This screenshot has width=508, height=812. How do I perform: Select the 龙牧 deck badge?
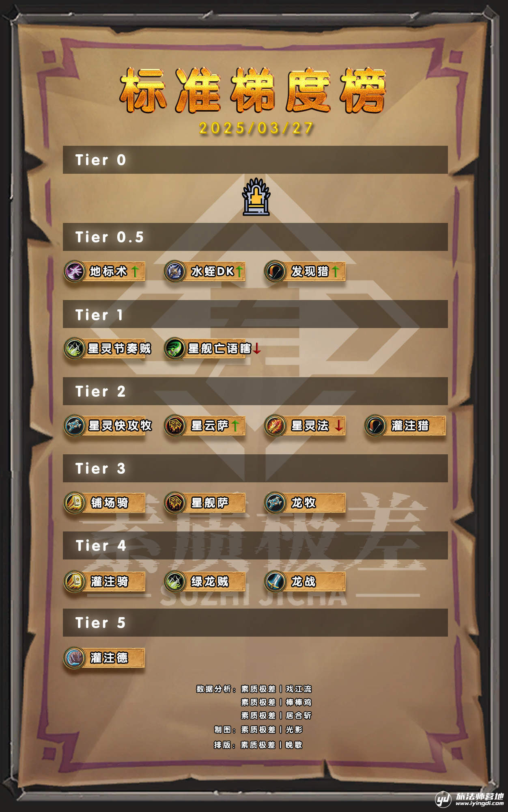[305, 503]
